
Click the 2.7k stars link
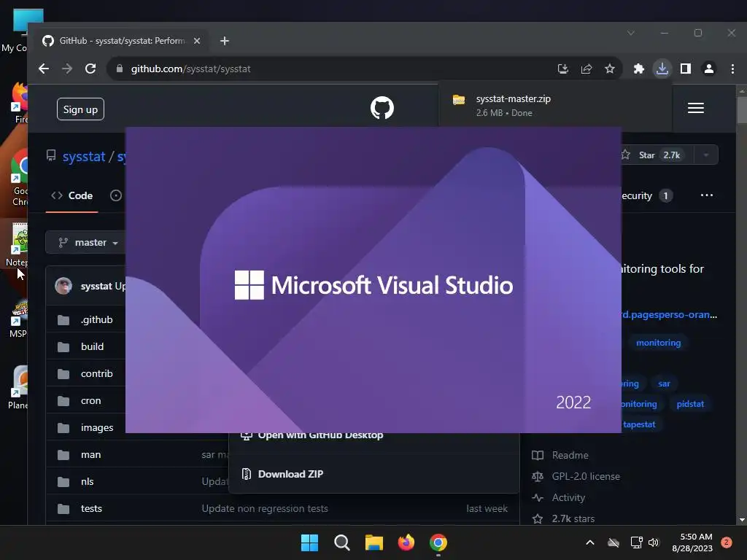tap(573, 519)
